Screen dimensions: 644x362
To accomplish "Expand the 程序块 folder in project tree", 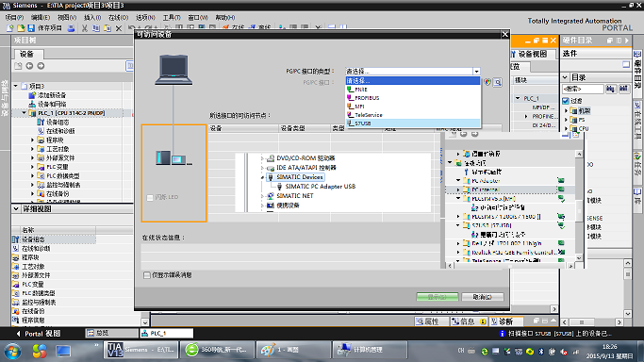I will coord(32,140).
